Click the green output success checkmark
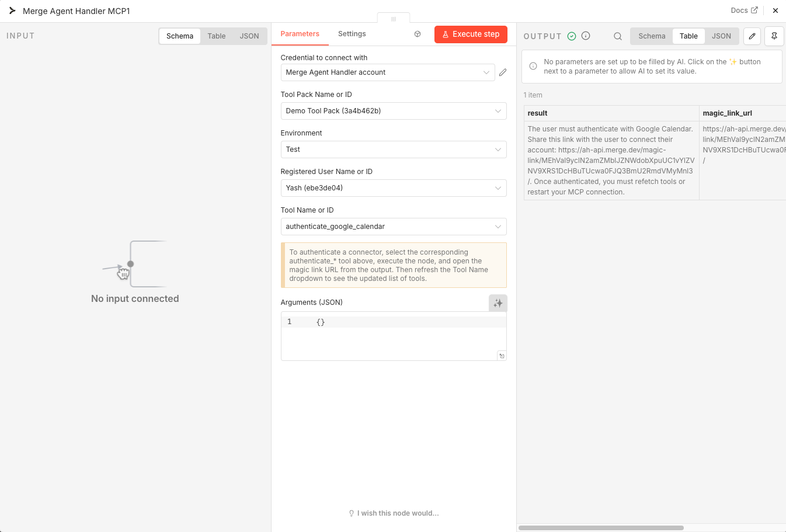Screen dimensions: 786x532 [572, 36]
